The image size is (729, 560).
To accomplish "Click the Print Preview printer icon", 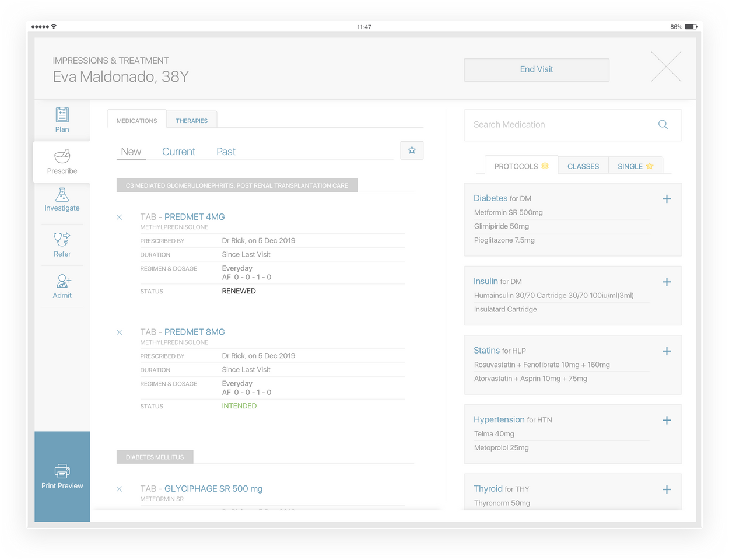I will (62, 471).
